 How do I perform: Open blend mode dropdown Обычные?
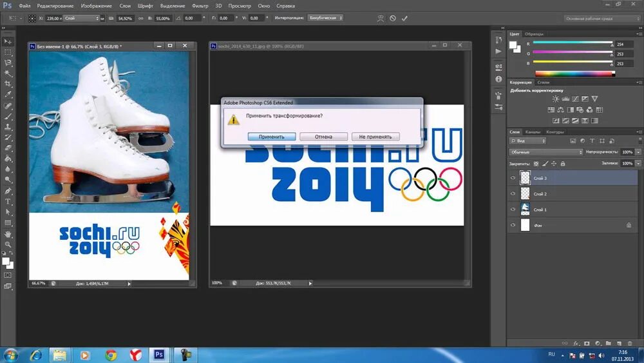click(546, 152)
